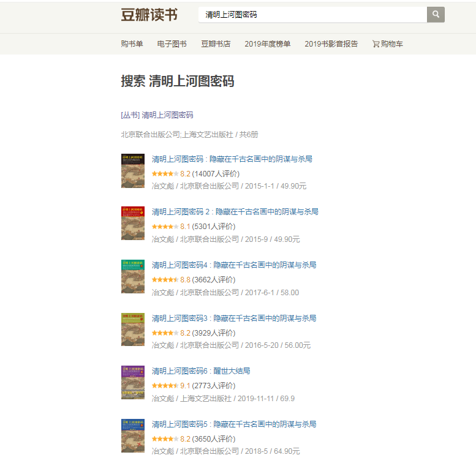Screen dimensions: 476x463
Task: Click the info line dated 2015-9
Action: pyautogui.click(x=226, y=239)
